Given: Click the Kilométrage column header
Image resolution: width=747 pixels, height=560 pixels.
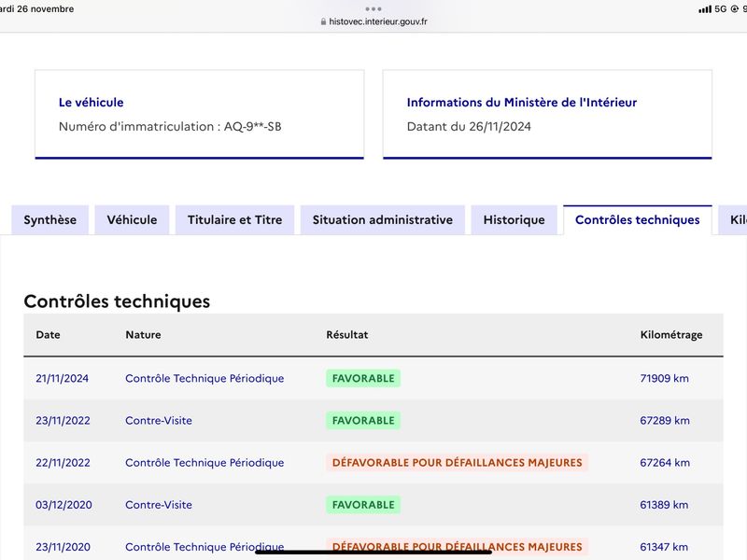Looking at the screenshot, I should [x=671, y=335].
